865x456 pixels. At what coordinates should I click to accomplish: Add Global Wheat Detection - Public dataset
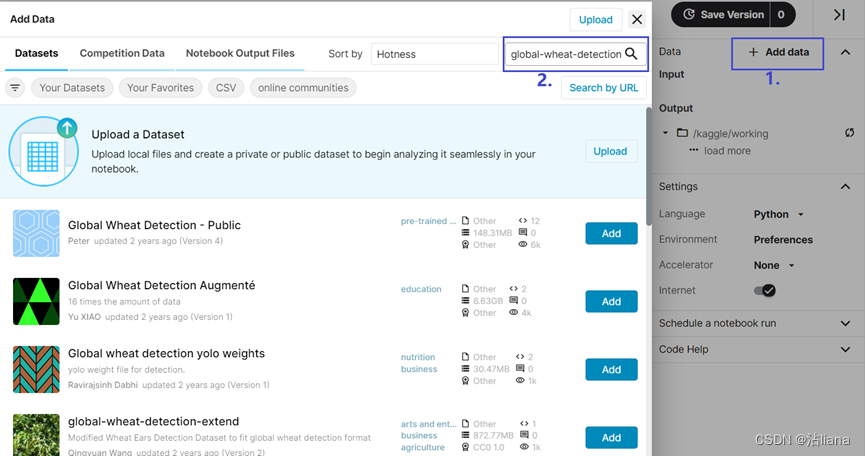pos(611,233)
